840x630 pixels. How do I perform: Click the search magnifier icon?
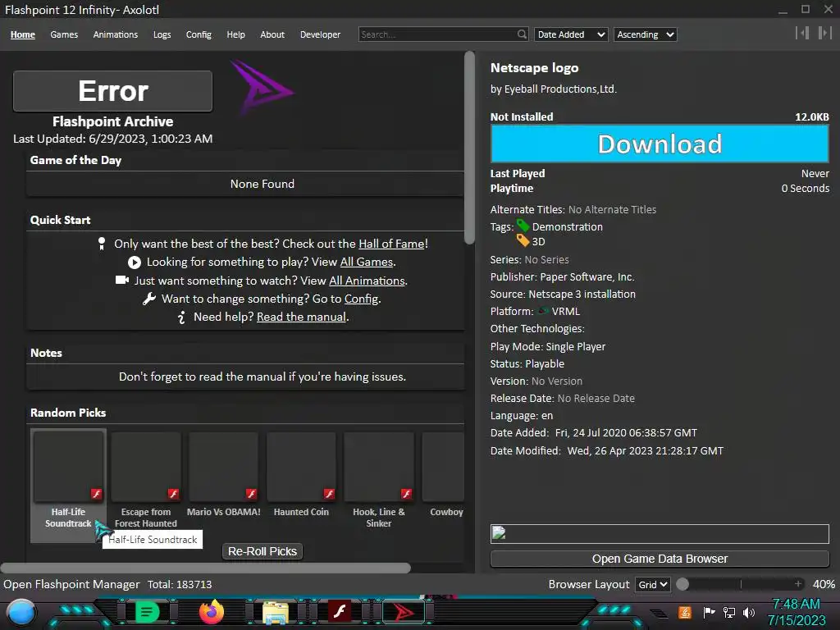tap(522, 34)
